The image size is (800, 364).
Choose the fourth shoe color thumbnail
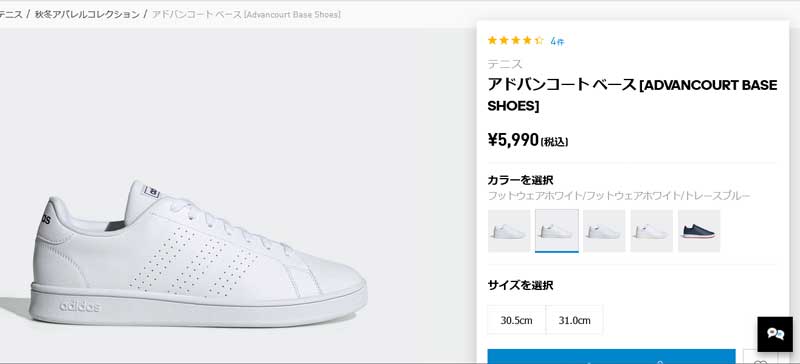(x=652, y=231)
